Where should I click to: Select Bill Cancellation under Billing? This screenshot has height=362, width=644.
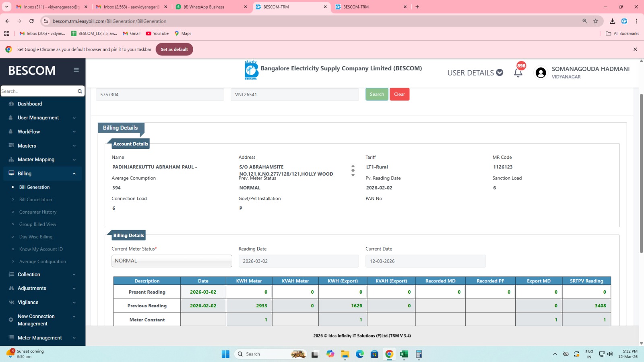tap(35, 200)
